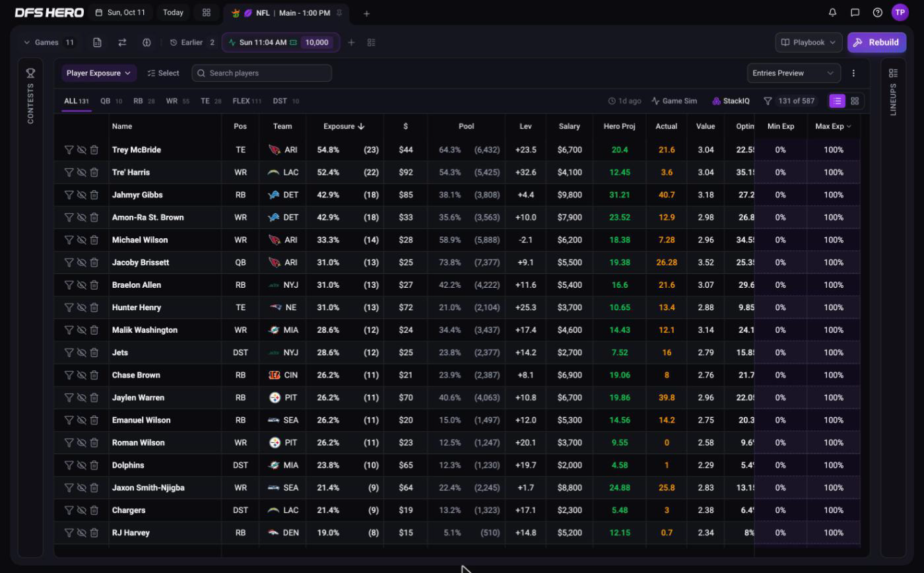Viewport: 924px width, 573px height.
Task: Switch to list view toggle
Action: pyautogui.click(x=837, y=101)
